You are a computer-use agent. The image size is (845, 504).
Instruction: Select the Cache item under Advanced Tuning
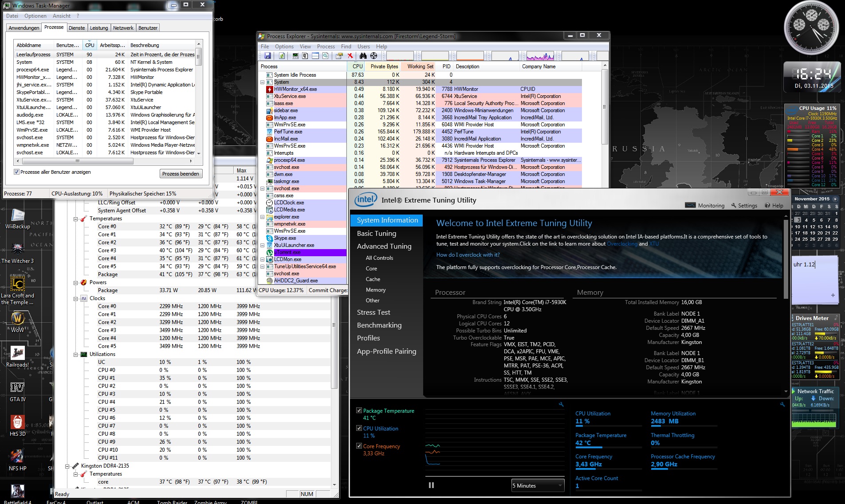coord(373,279)
